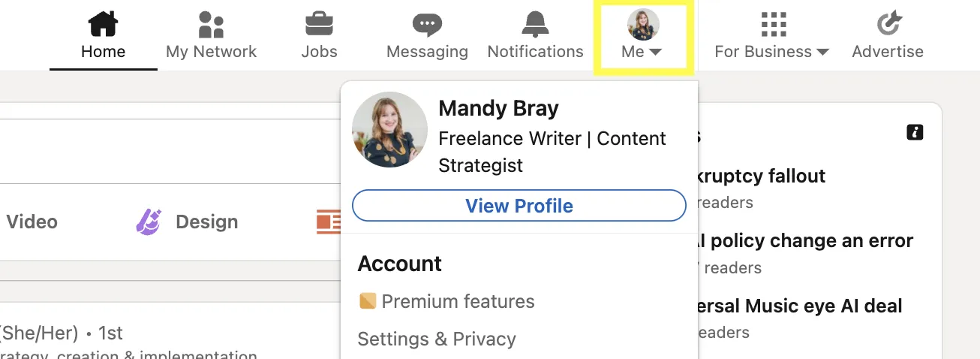Expand the For Business dropdown arrow
Screen dimensions: 980x359
822,52
